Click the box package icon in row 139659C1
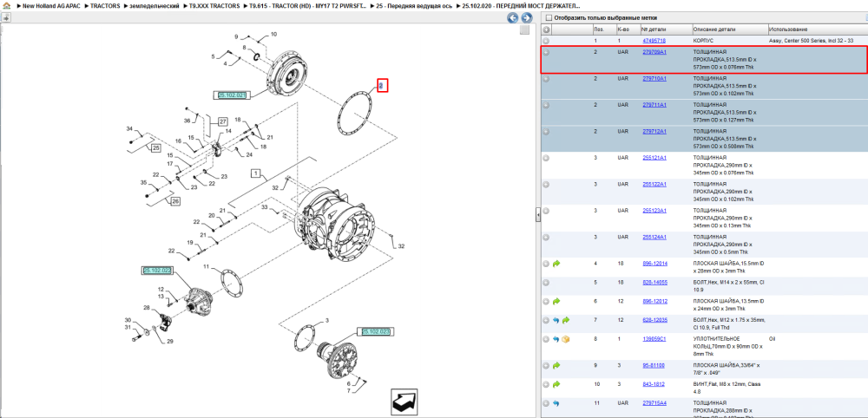This screenshot has height=418, width=868. 565,339
